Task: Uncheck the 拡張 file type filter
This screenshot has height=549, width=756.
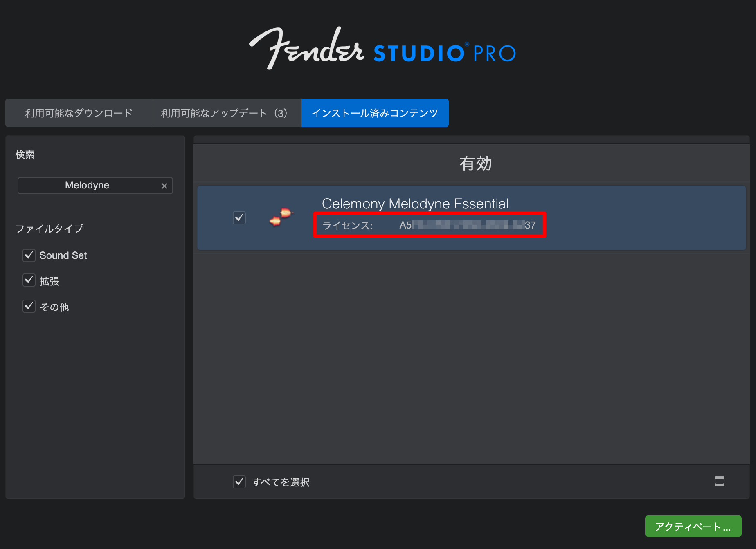Action: 29,280
